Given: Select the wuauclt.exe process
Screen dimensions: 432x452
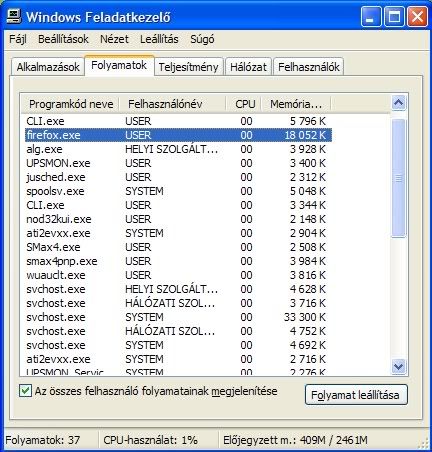Looking at the screenshot, I should click(178, 275).
